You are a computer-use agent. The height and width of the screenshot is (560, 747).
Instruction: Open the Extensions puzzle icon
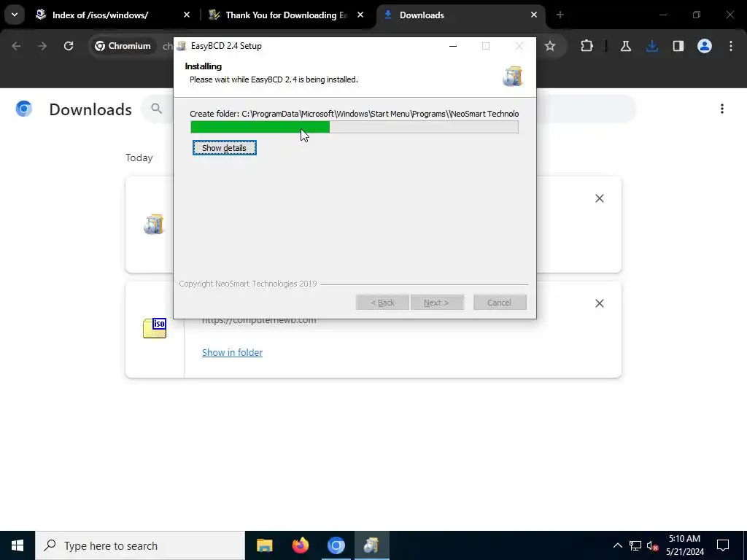tap(587, 46)
